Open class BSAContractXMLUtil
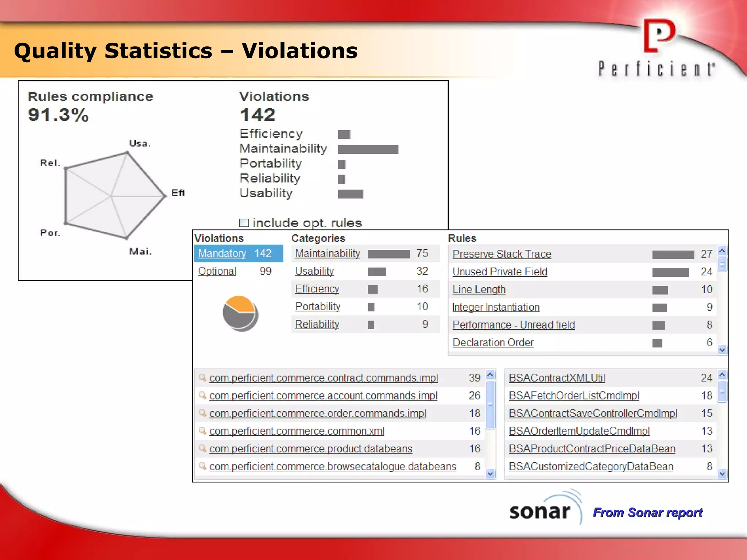Screen dimensions: 747x560 coord(557,378)
